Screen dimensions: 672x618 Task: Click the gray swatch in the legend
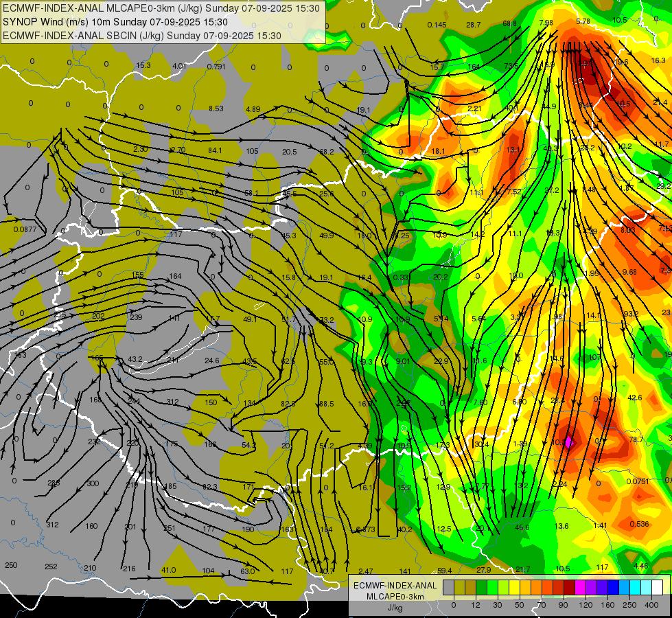click(x=449, y=587)
